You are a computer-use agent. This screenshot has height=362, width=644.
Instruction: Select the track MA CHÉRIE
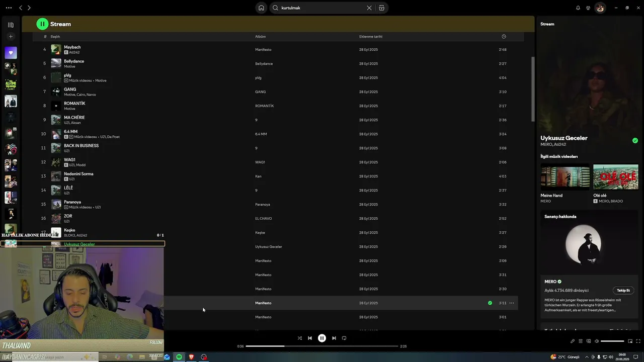point(74,118)
